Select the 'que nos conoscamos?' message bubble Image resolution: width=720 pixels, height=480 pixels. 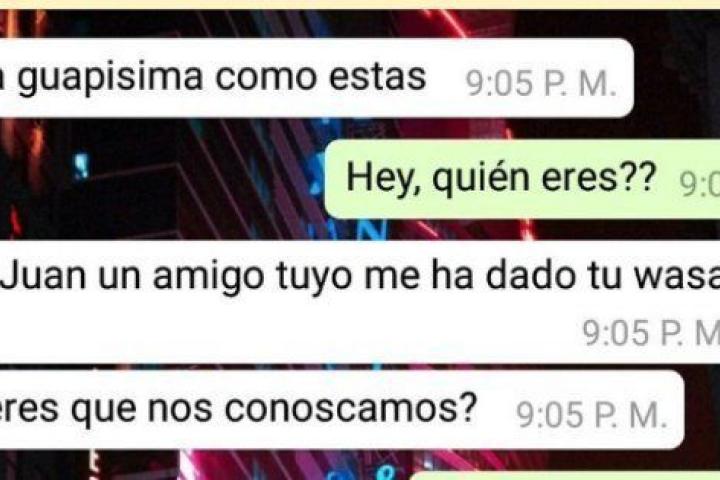pos(342,409)
